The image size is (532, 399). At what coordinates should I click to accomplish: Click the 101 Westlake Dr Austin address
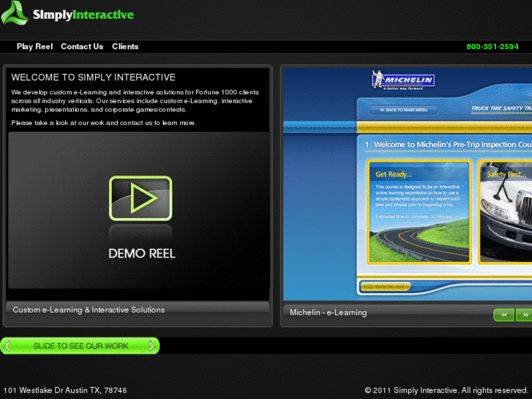[x=65, y=390]
